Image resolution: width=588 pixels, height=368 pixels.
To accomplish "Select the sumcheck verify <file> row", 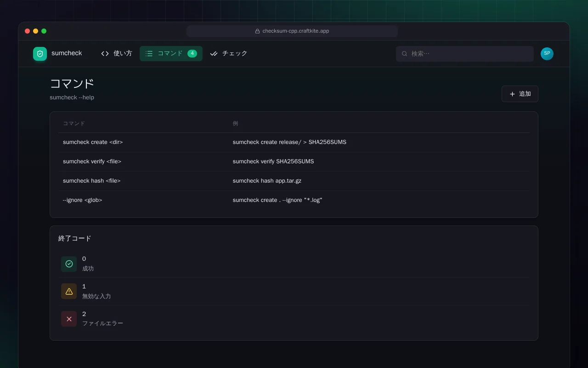I will tap(294, 161).
